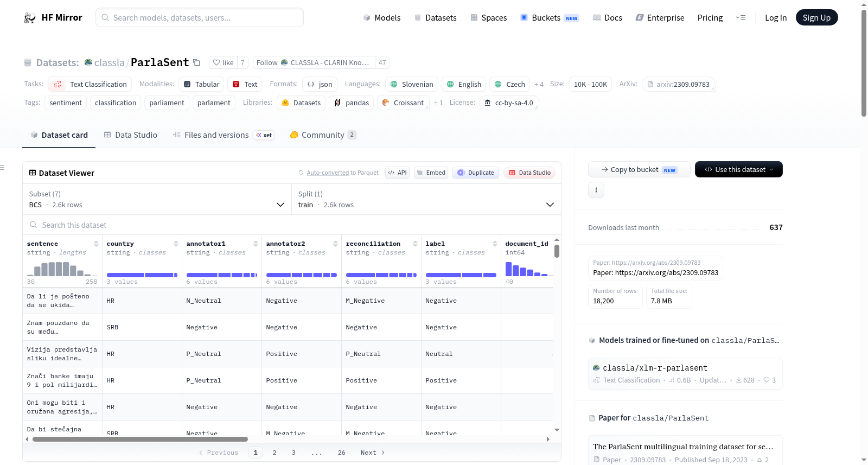The width and height of the screenshot is (868, 465).
Task: Focus the top search models field
Action: 200,18
